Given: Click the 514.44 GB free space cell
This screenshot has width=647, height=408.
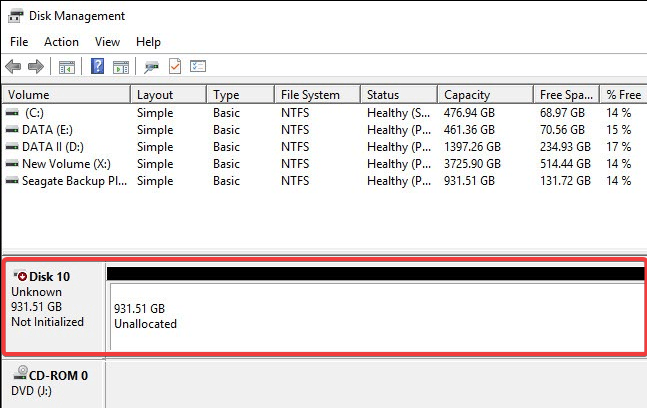Looking at the screenshot, I should click(x=565, y=164).
